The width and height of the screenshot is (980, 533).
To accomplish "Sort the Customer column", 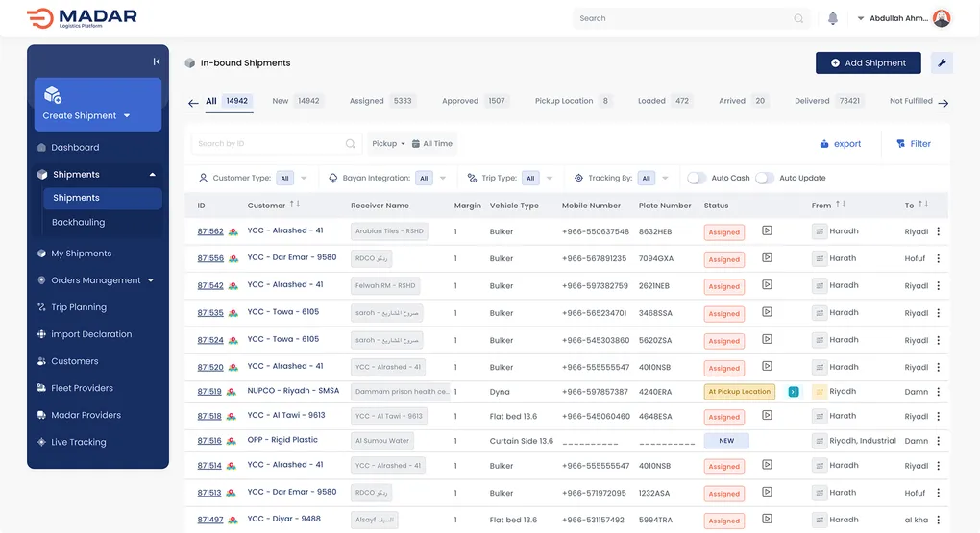I will pyautogui.click(x=294, y=205).
